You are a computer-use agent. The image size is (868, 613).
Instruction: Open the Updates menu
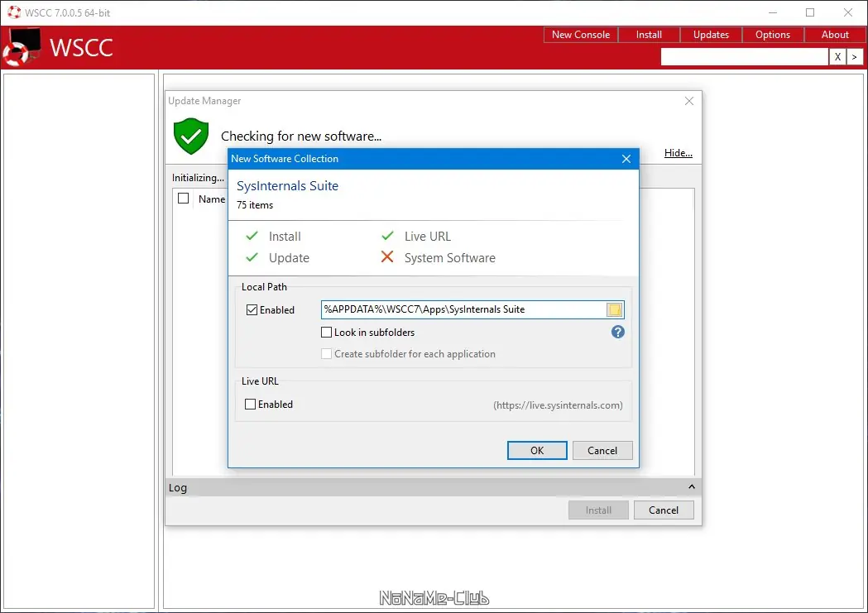(711, 34)
